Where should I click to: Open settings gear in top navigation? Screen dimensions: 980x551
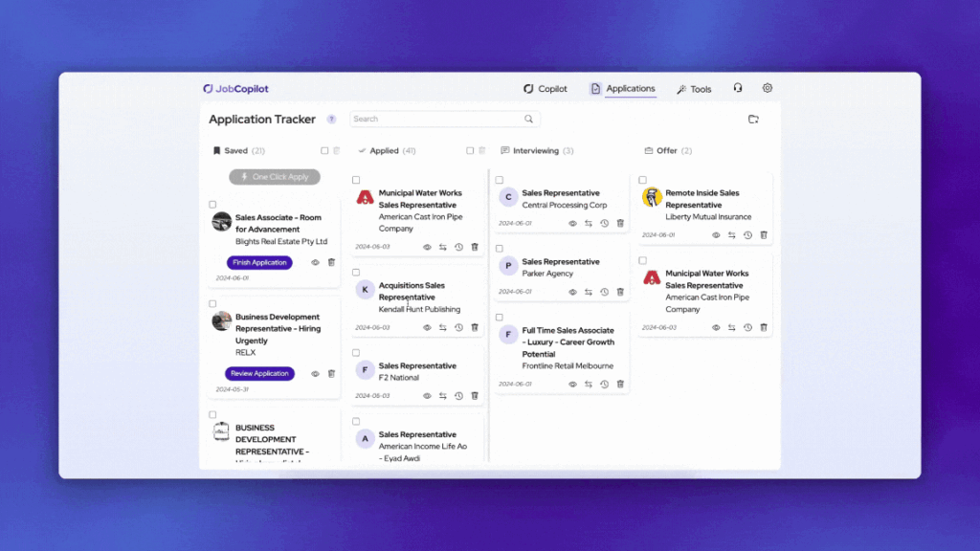768,88
